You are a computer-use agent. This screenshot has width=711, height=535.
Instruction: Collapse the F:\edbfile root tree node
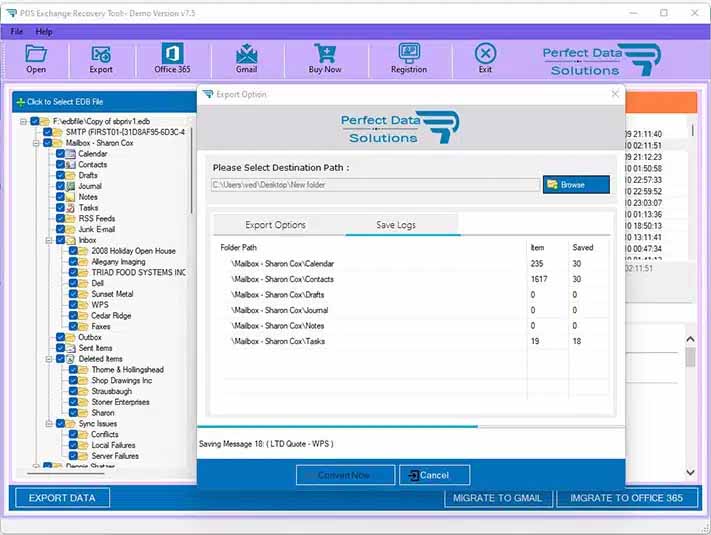(23, 122)
